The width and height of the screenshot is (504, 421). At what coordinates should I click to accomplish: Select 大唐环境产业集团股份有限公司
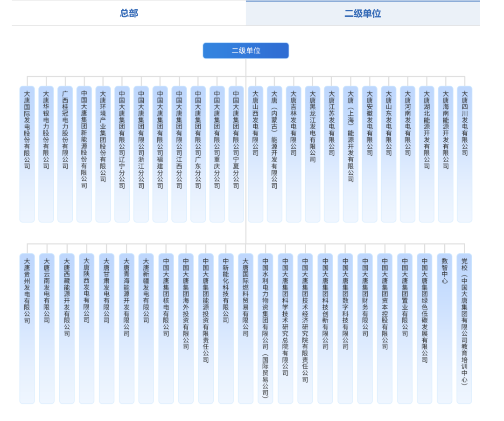coord(103,154)
